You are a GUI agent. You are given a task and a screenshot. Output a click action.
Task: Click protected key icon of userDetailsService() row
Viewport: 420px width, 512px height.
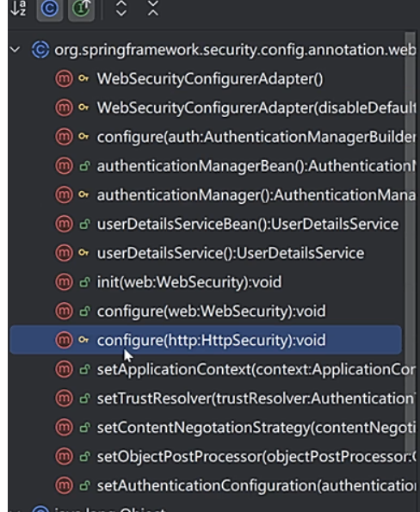(x=83, y=253)
